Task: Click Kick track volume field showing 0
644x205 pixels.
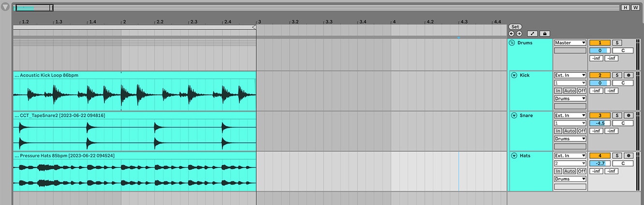Action: point(600,83)
